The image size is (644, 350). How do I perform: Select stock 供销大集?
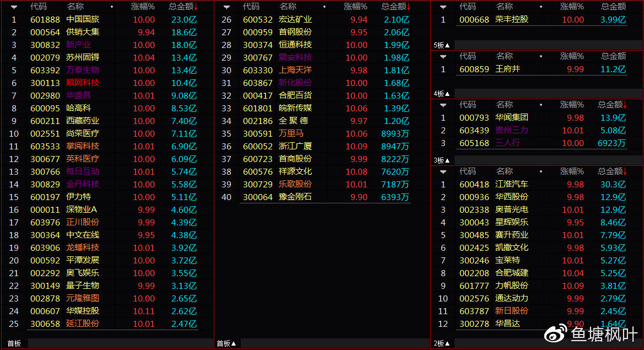tap(83, 32)
